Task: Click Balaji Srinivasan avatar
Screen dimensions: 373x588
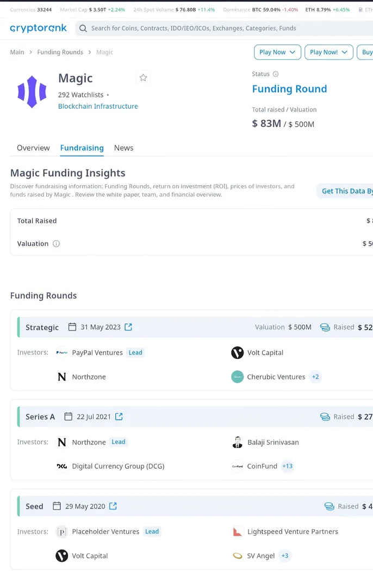Action: tap(238, 443)
